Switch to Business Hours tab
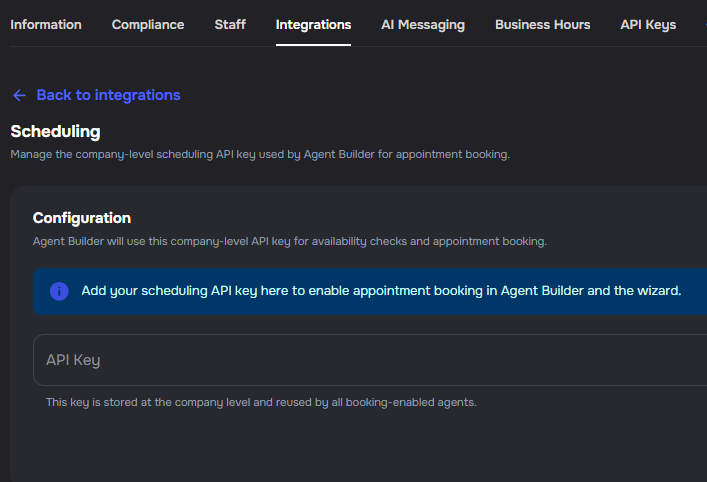Screen dimensions: 707x482 542,24
